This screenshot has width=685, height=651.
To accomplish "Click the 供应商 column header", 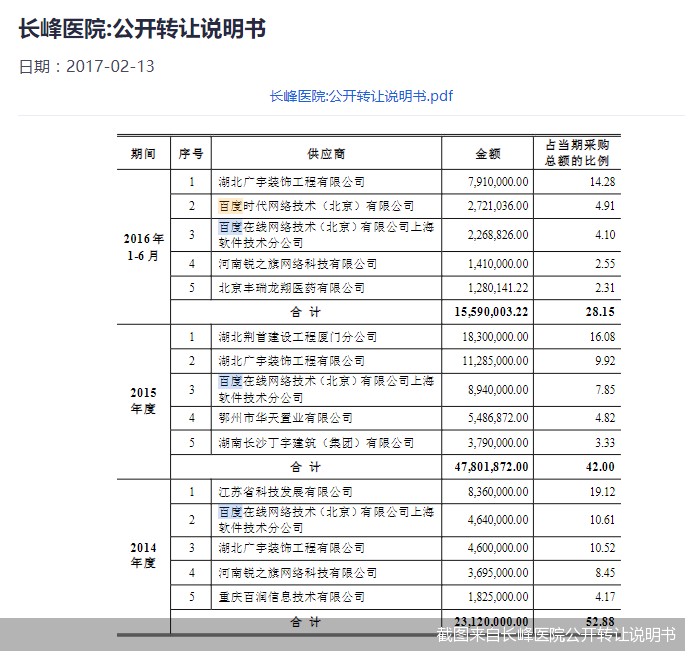I will (x=326, y=154).
